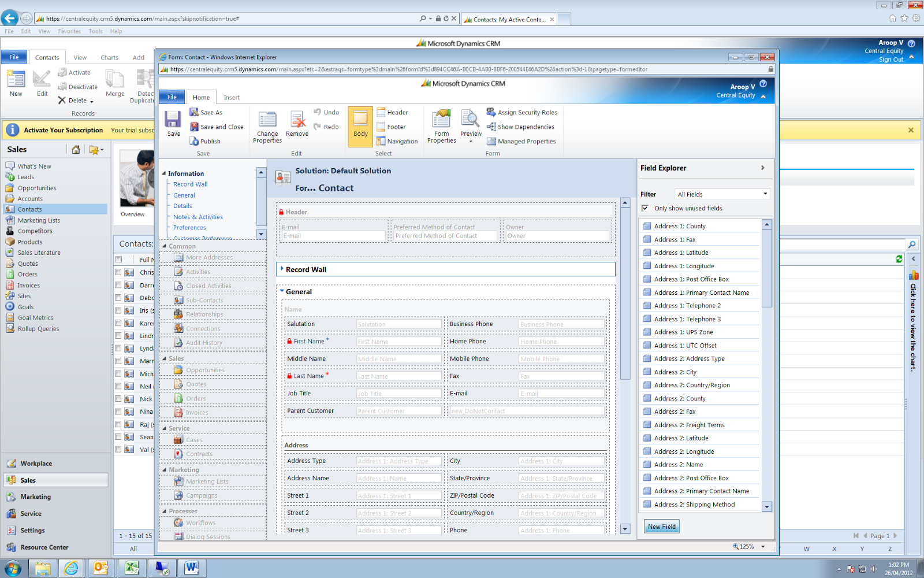The image size is (924, 578).
Task: Click the Remove icon in the Edit group
Action: coord(297,124)
